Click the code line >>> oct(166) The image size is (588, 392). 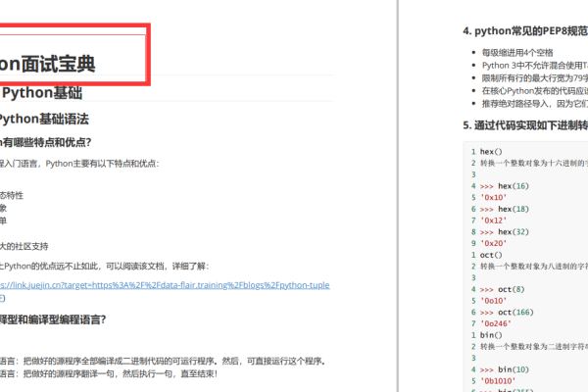pos(506,312)
